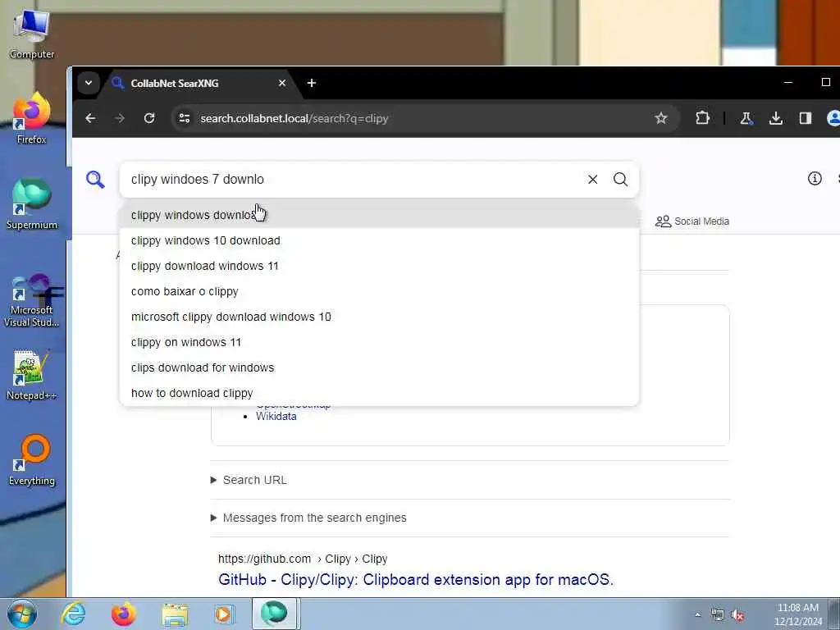
Task: Choose suggestion como baixar o clippy
Action: click(x=379, y=291)
